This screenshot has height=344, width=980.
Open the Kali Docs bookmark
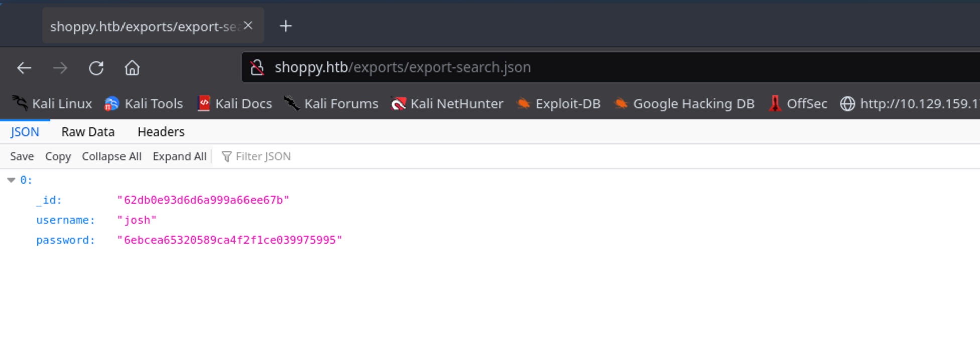coord(234,104)
